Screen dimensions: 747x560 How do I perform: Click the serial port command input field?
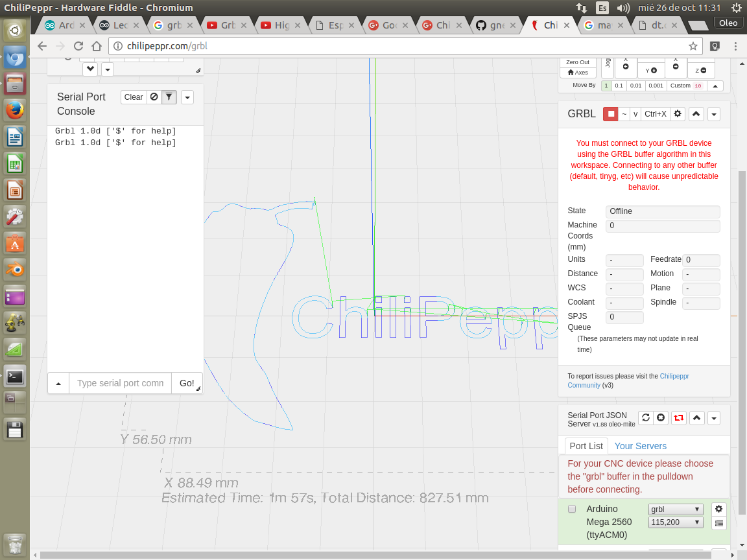(120, 383)
